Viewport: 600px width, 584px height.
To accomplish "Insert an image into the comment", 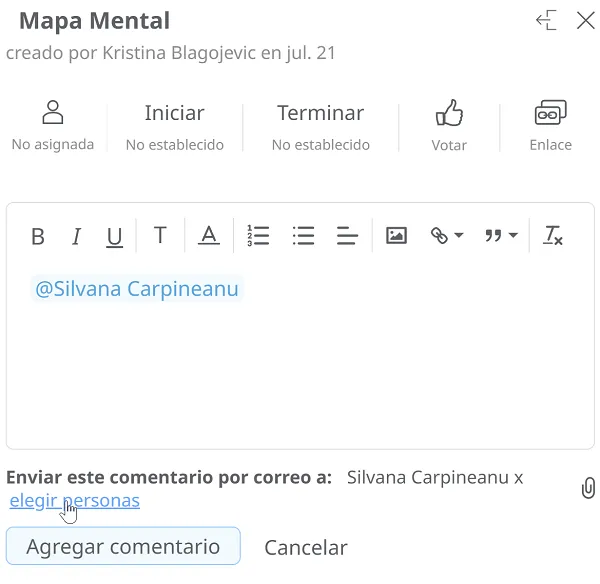I will [396, 235].
